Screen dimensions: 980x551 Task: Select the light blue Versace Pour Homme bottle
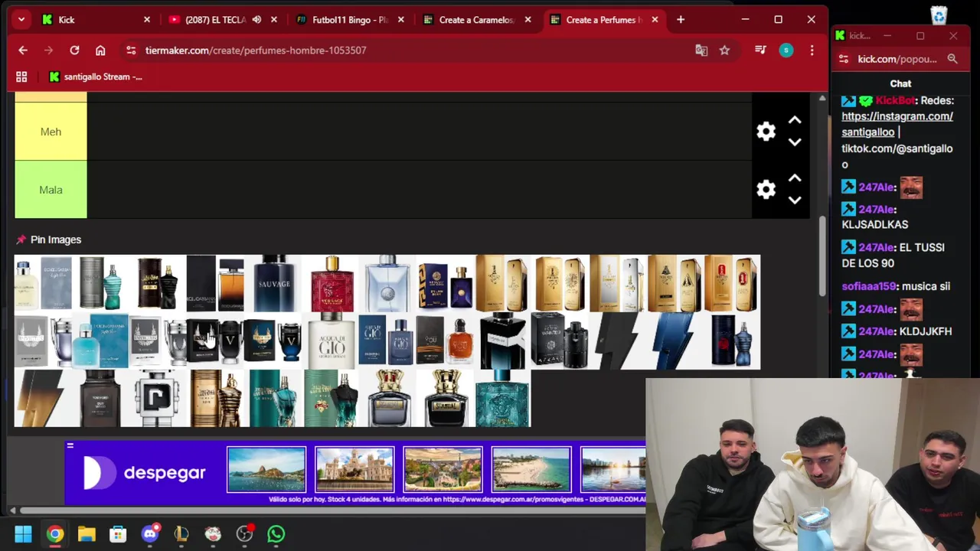tap(388, 284)
